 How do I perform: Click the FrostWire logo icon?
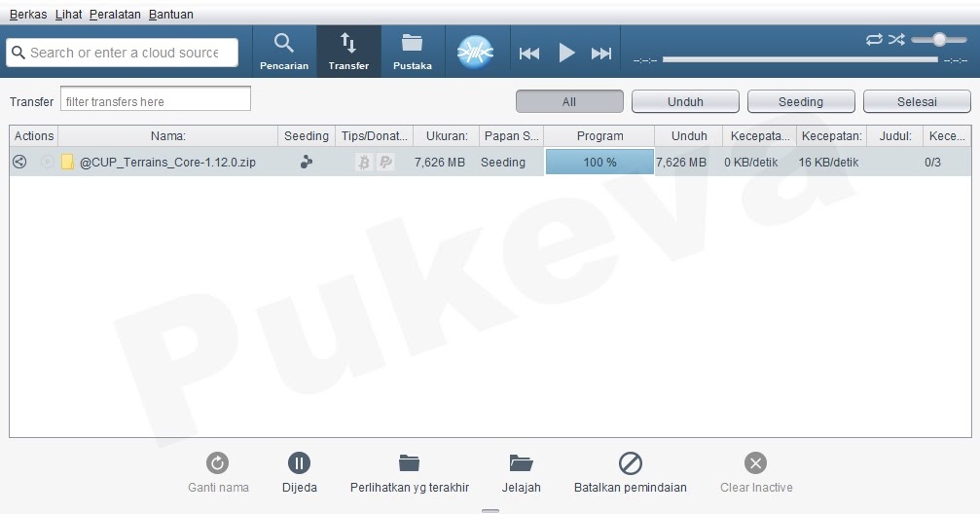[475, 52]
